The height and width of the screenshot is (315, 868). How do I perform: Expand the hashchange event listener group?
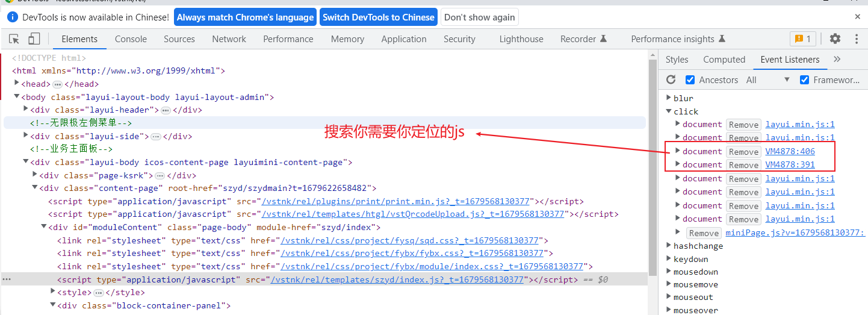[668, 246]
